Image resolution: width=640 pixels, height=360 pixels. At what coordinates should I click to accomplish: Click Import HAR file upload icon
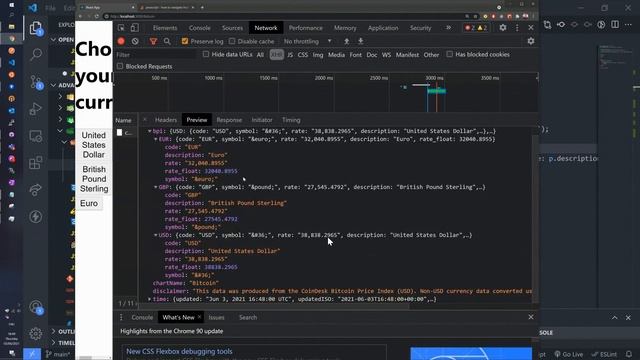click(x=347, y=41)
